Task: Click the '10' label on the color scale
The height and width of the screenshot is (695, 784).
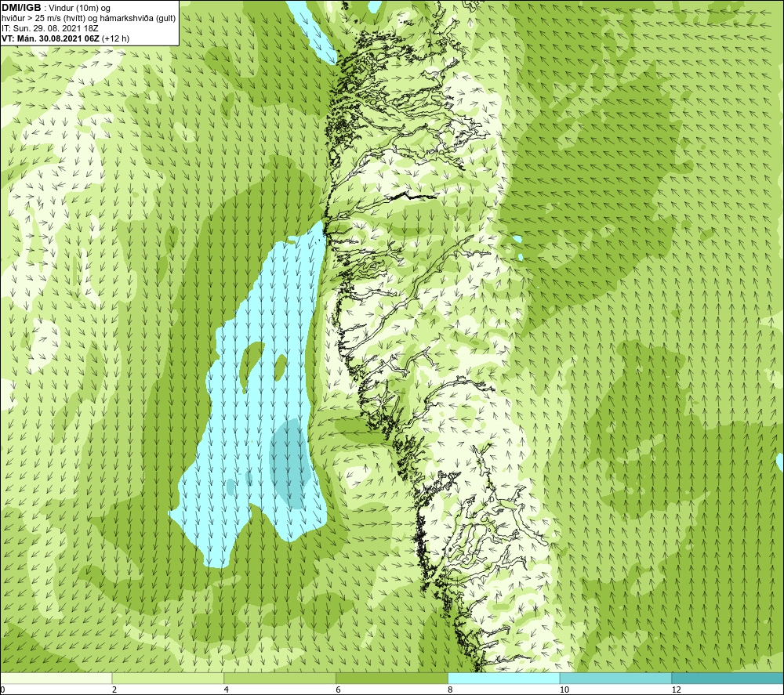Action: [x=564, y=690]
